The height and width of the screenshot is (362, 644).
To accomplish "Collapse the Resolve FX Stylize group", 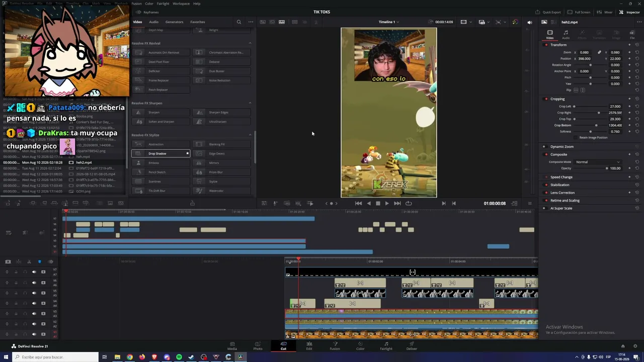I will 250,135.
